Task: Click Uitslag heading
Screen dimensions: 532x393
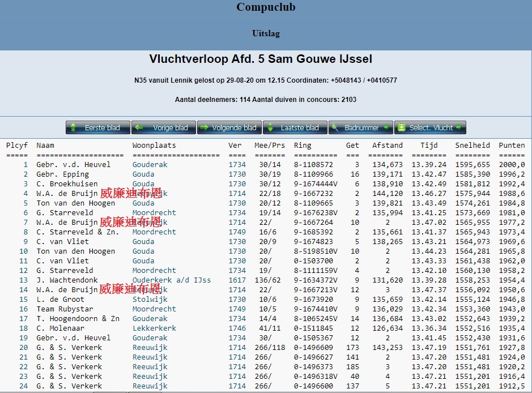Action: point(266,33)
